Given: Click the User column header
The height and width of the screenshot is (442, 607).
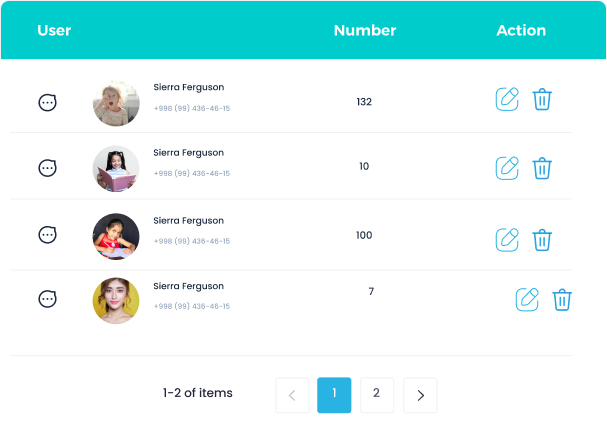Looking at the screenshot, I should pyautogui.click(x=54, y=30).
